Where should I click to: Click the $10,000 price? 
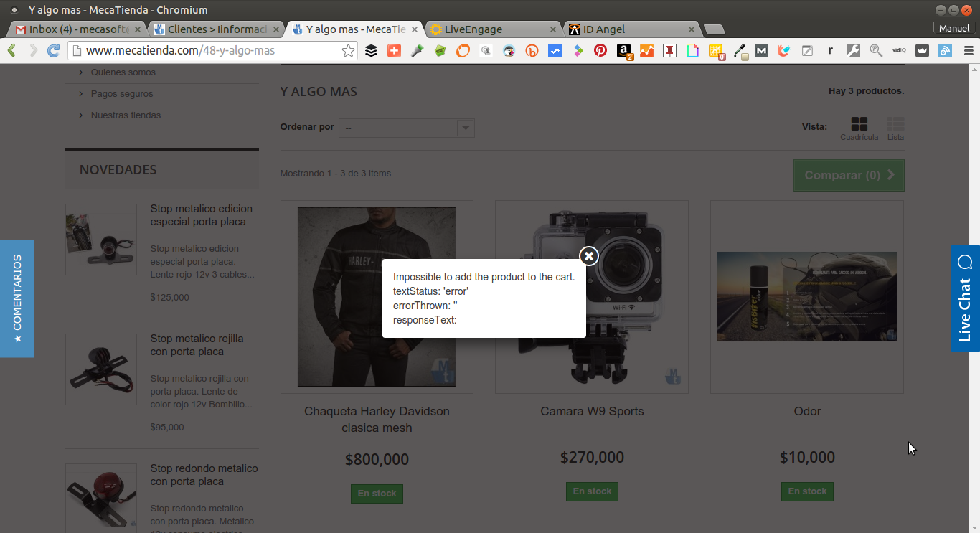pos(807,457)
